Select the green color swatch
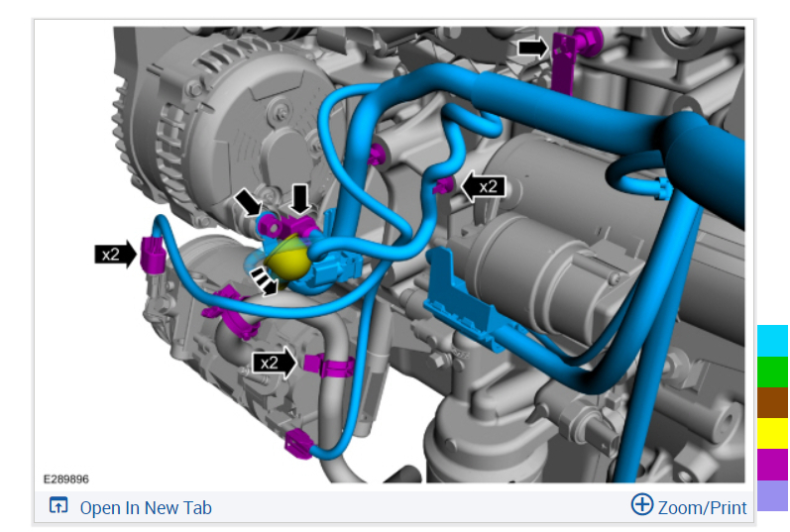This screenshot has height=532, width=790. click(x=773, y=372)
